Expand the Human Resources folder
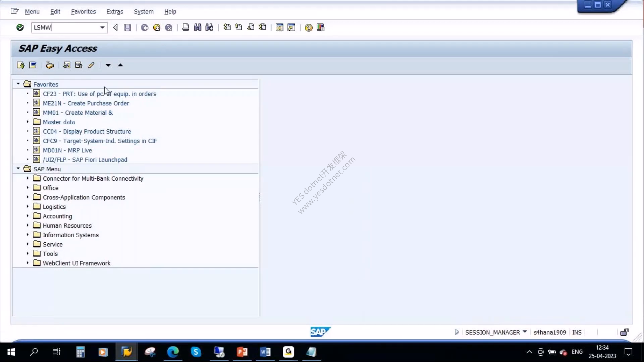This screenshot has width=644, height=362. pyautogui.click(x=28, y=225)
